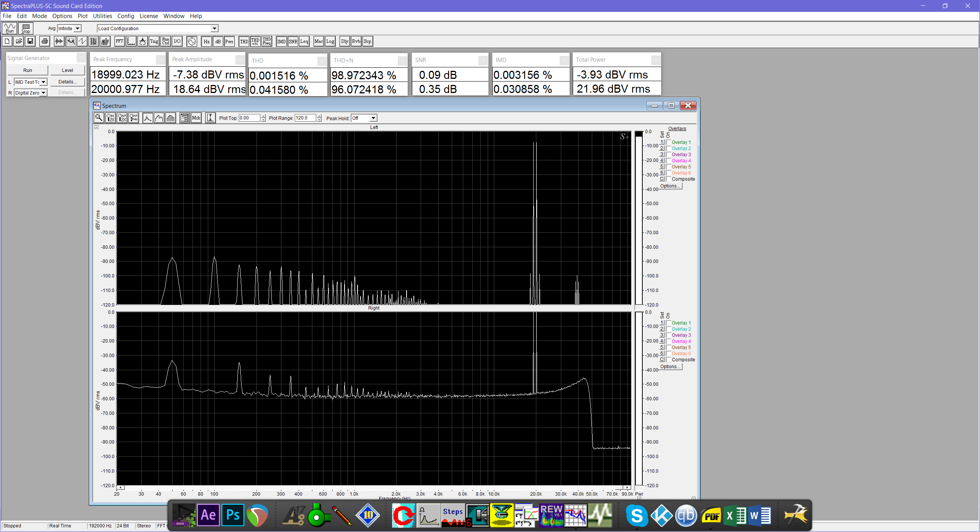Enable Overlay 5 checkbox on Right plot
Viewport: 980px width, 532px height.
(x=668, y=347)
